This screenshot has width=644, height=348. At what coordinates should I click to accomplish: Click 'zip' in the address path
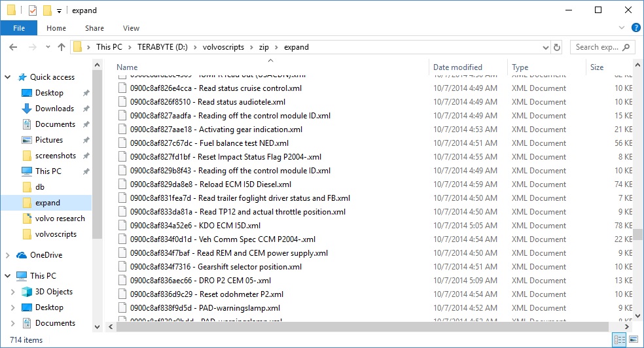point(264,47)
